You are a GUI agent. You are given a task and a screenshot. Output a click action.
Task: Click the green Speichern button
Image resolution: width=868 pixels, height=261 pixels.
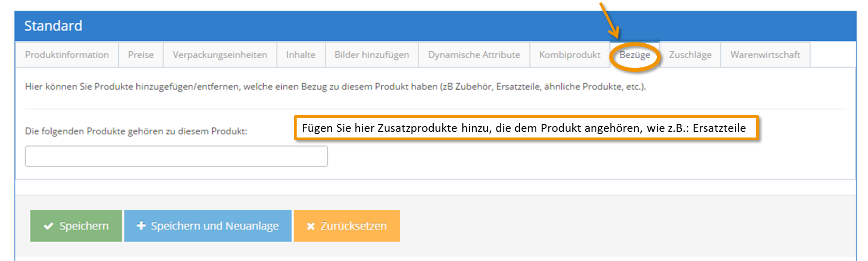pos(76,226)
